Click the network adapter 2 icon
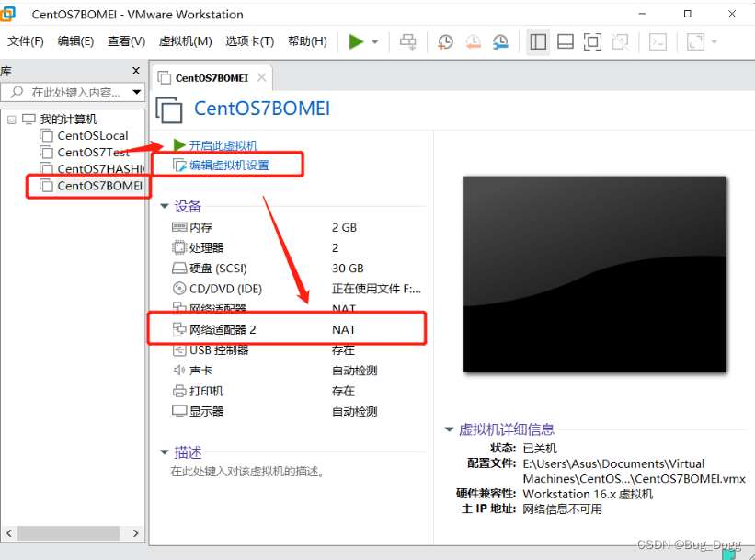The width and height of the screenshot is (755, 560). coord(179,329)
